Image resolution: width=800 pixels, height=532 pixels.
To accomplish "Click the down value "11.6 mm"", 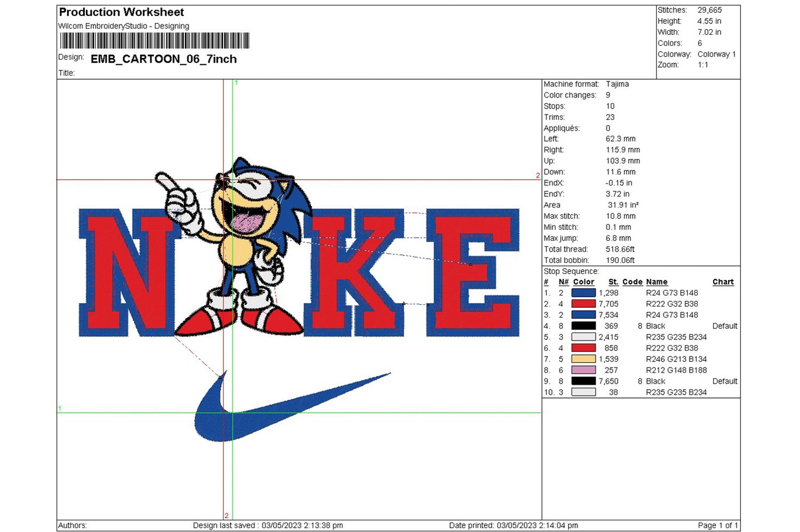I will (621, 172).
